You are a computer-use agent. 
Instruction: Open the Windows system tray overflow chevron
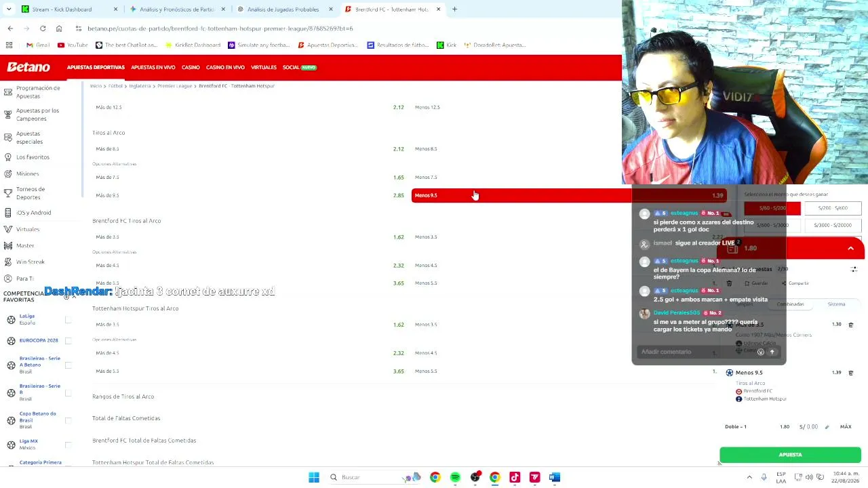[x=749, y=477]
